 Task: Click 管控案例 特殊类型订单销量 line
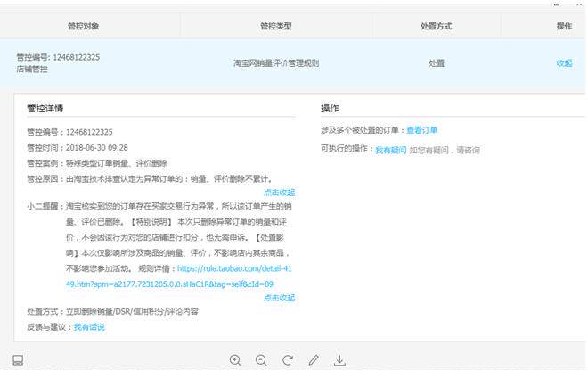[97, 163]
